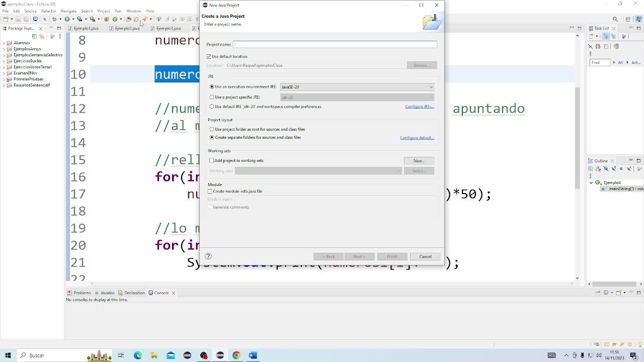644x362 pixels.
Task: Click the Cancel button in dialog
Action: 425,256
